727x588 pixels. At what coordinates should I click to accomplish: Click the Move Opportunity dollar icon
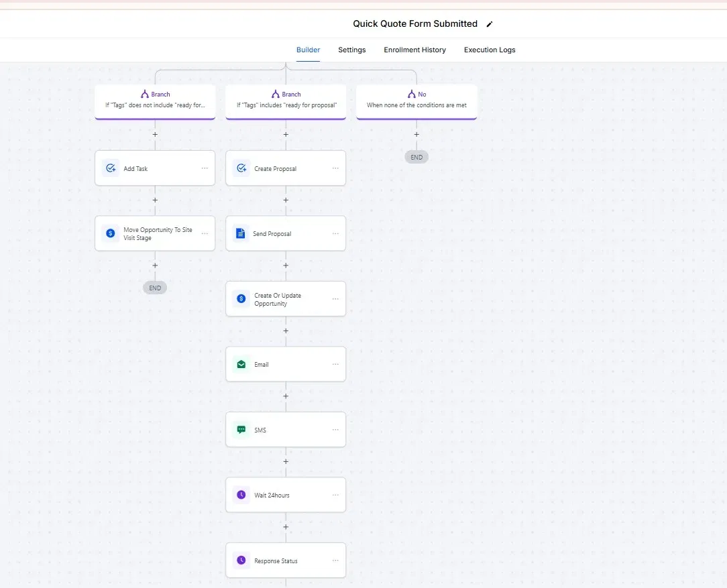click(x=111, y=233)
